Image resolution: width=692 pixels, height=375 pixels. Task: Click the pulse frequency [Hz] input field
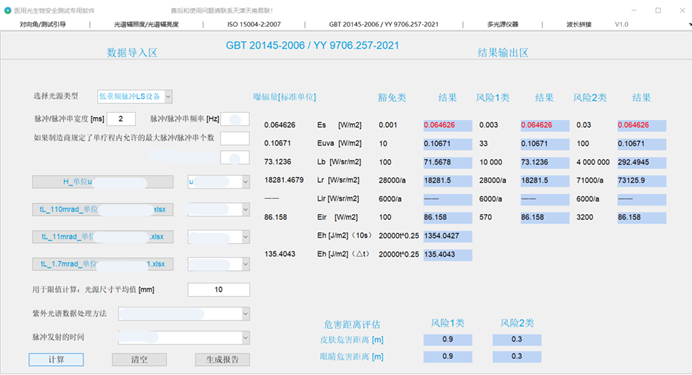click(x=235, y=119)
